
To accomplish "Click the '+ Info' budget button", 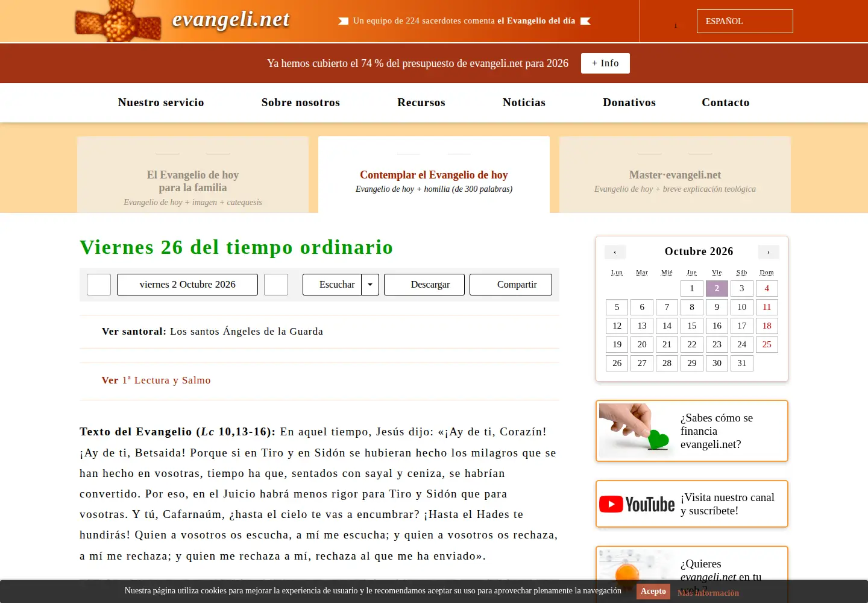I will (605, 63).
